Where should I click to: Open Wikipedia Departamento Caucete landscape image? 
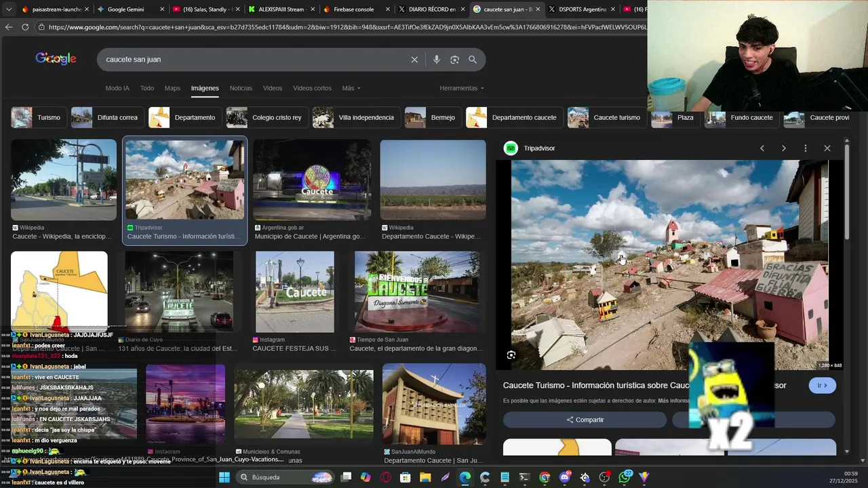(433, 180)
